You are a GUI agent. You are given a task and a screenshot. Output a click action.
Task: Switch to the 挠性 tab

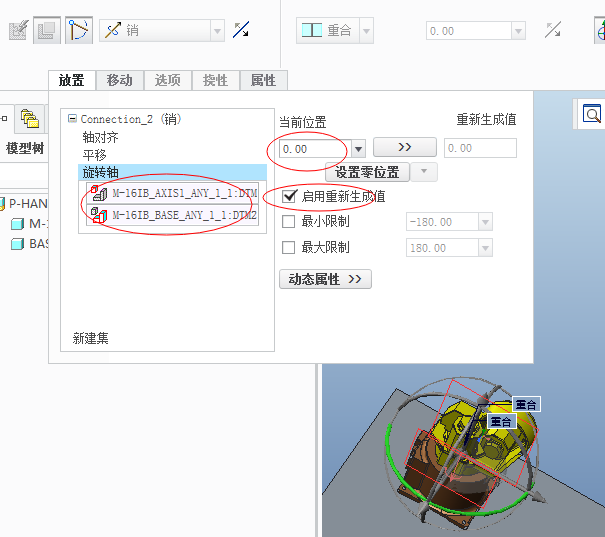tap(215, 80)
